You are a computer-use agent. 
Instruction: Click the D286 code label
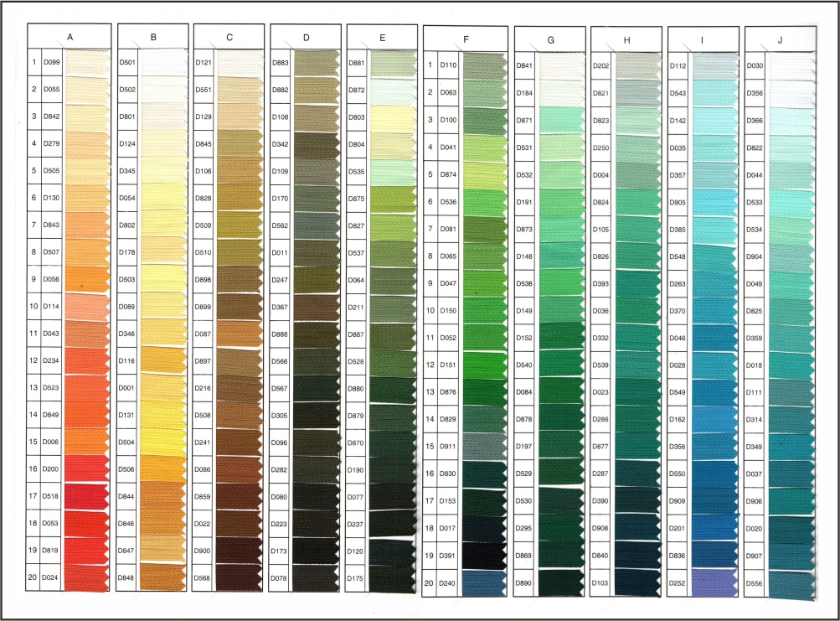coord(600,419)
